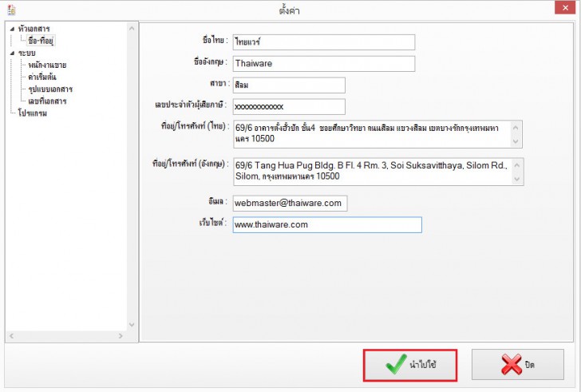Select ระบบ in the tree
Screen dimensions: 581x392
click(27, 53)
